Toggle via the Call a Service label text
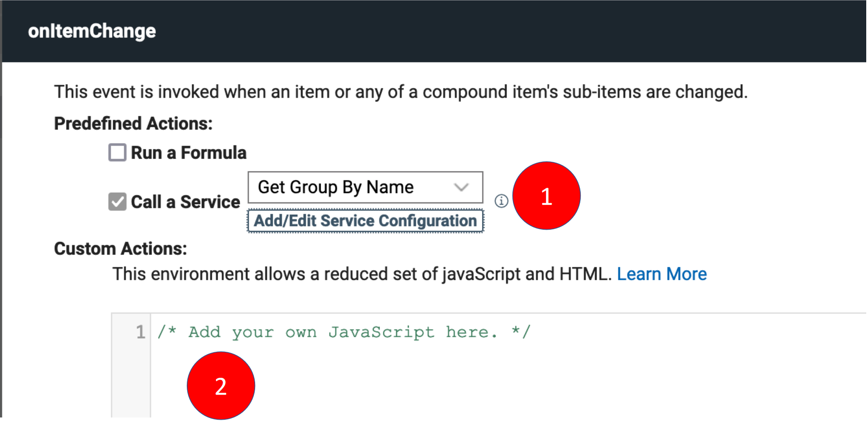This screenshot has height=421, width=868. [185, 202]
